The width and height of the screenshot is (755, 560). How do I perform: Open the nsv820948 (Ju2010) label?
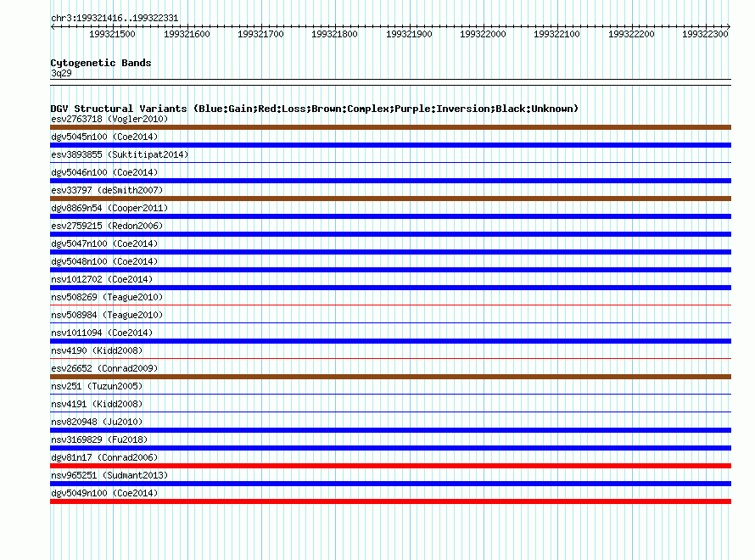tap(97, 422)
